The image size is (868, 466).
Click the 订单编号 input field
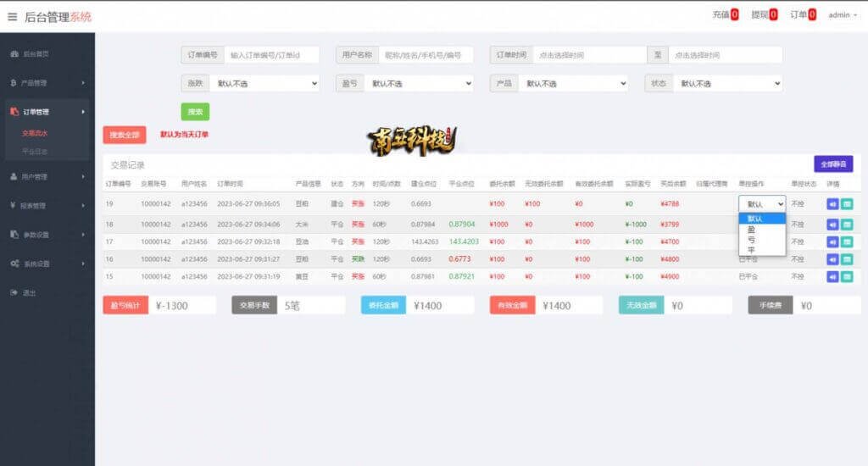tap(272, 54)
